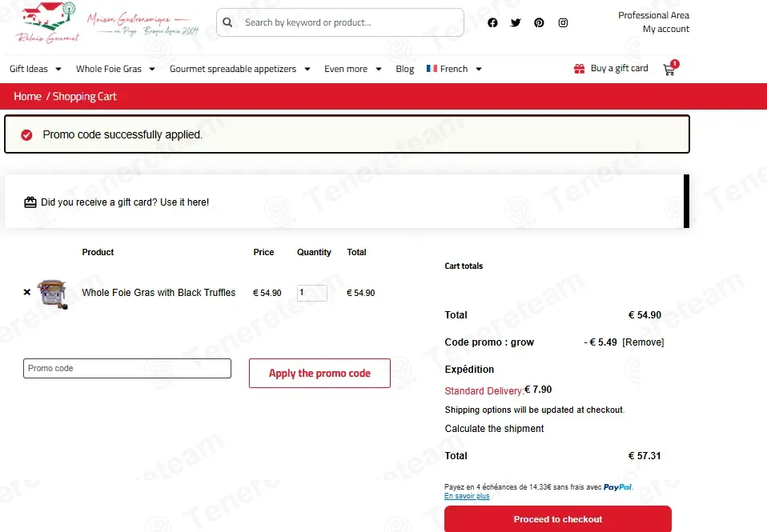Open Professional Area link

pos(653,15)
